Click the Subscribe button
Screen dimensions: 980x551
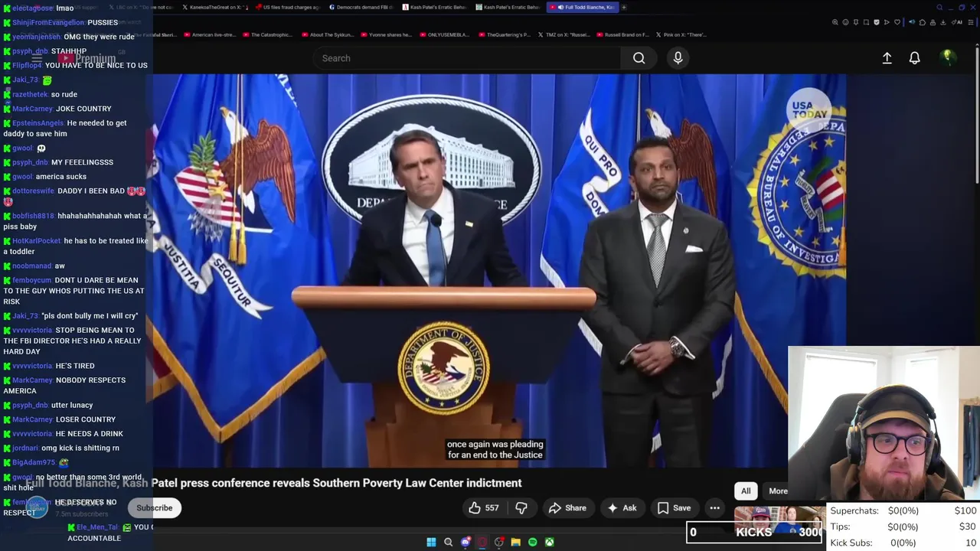(x=155, y=508)
